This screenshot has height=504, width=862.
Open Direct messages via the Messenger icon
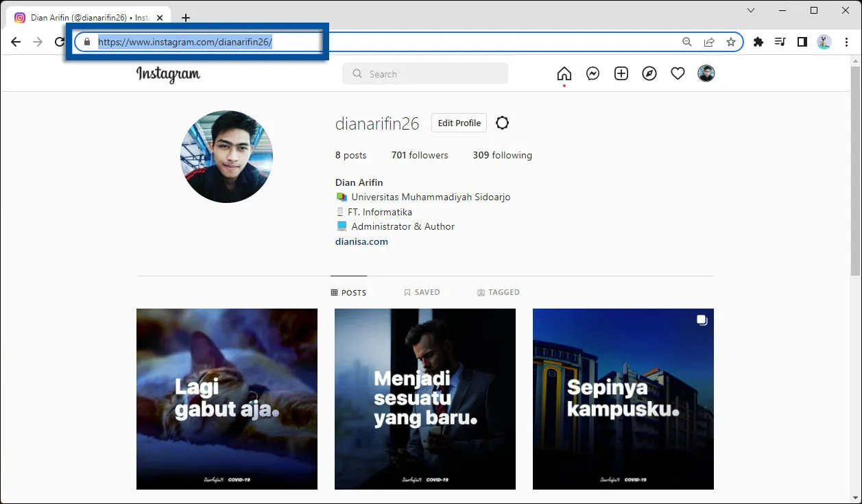tap(592, 73)
